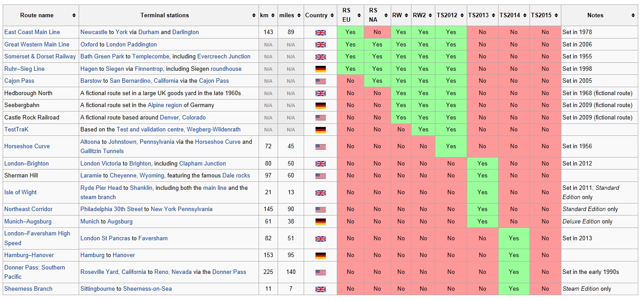644x300 pixels.
Task: Select the text 'Set in 1978'
Action: [577, 32]
